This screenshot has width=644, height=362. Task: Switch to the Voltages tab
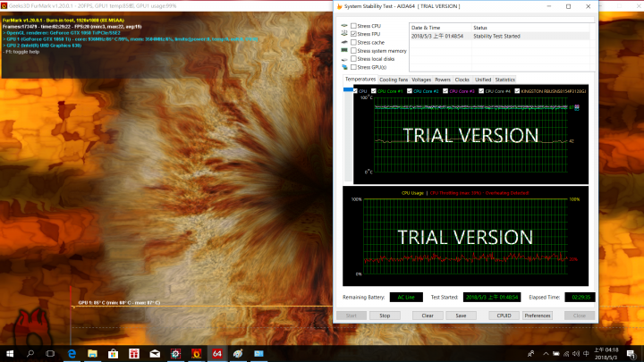[x=421, y=80]
